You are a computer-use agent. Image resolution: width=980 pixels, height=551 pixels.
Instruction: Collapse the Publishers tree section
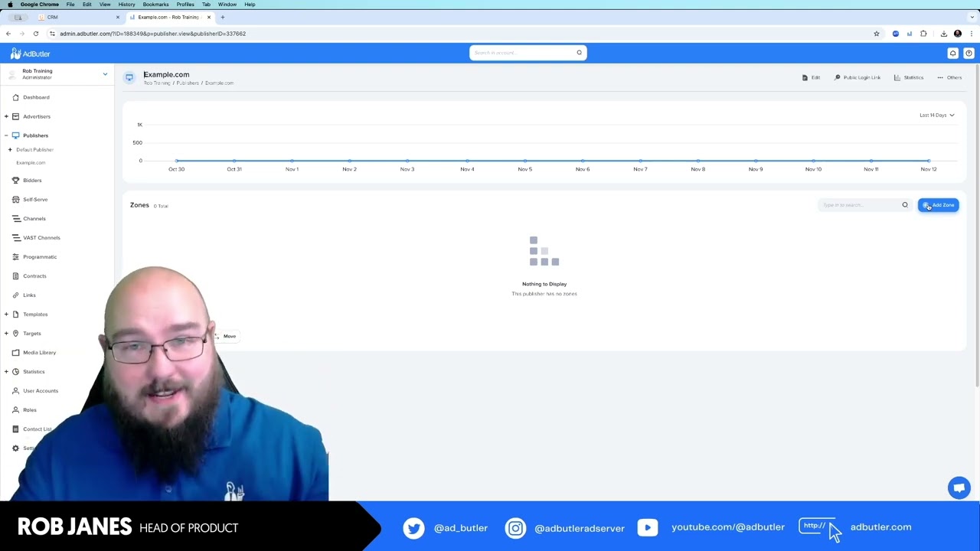(6, 135)
